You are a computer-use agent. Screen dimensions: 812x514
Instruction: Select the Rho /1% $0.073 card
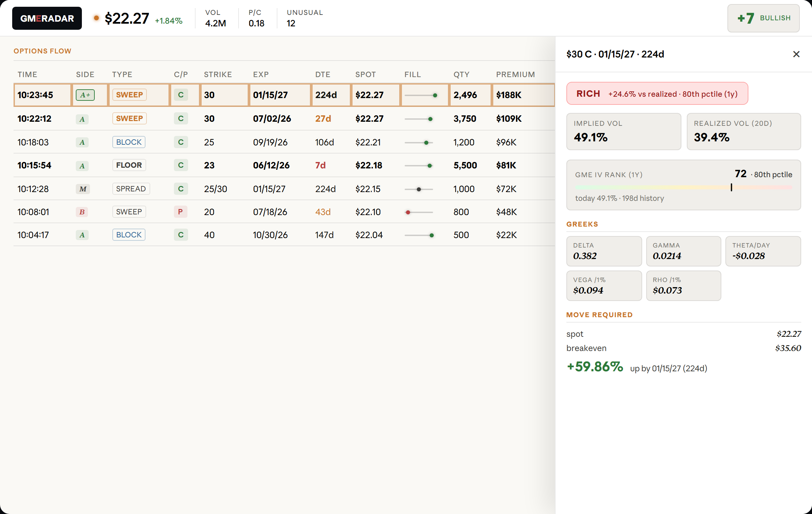(683, 286)
